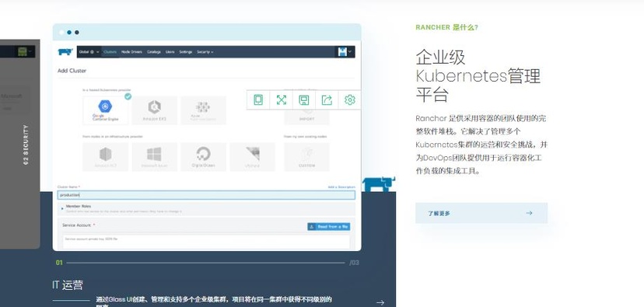Click the arrow on 了解更多 button
644x307 pixels.
[529, 213]
